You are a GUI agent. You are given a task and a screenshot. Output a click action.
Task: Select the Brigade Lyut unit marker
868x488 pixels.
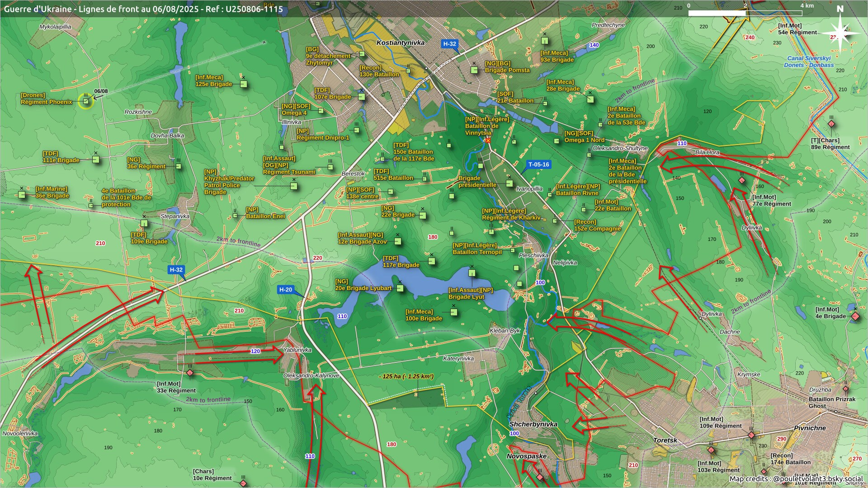(472, 273)
